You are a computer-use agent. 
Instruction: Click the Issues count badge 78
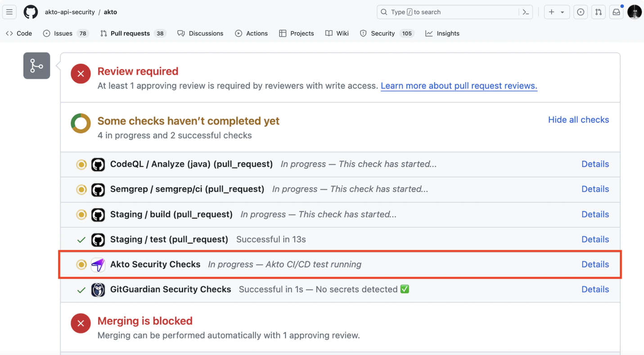click(83, 33)
